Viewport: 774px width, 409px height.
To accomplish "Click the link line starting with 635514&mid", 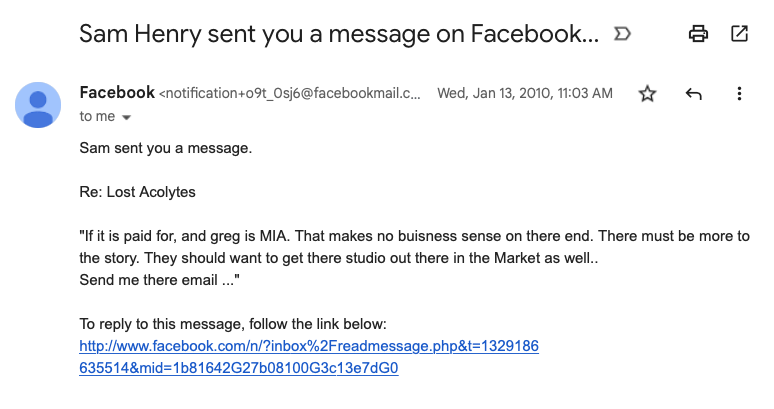I will click(x=239, y=368).
